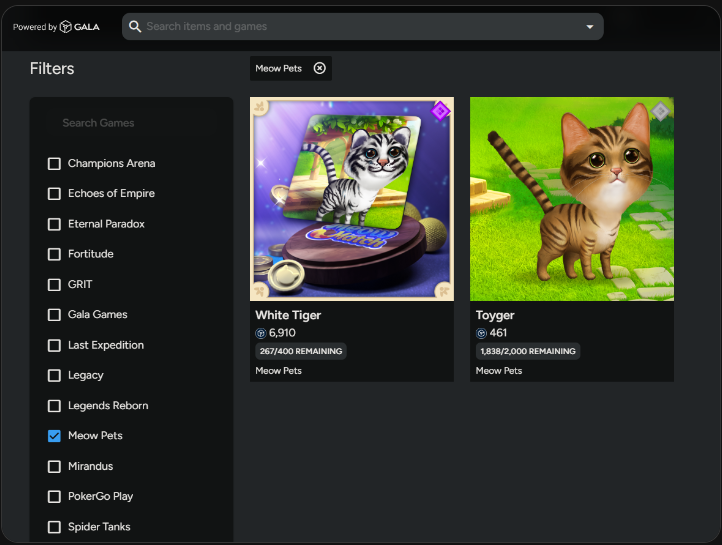Check the Echoes of Empire checkbox
This screenshot has width=722, height=545.
coord(54,193)
